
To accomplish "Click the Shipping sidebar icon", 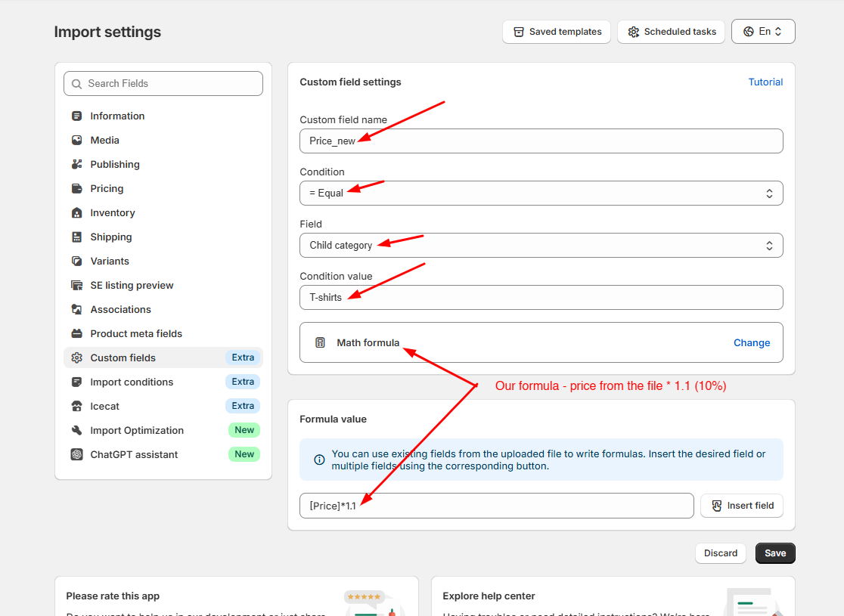I will (x=77, y=237).
